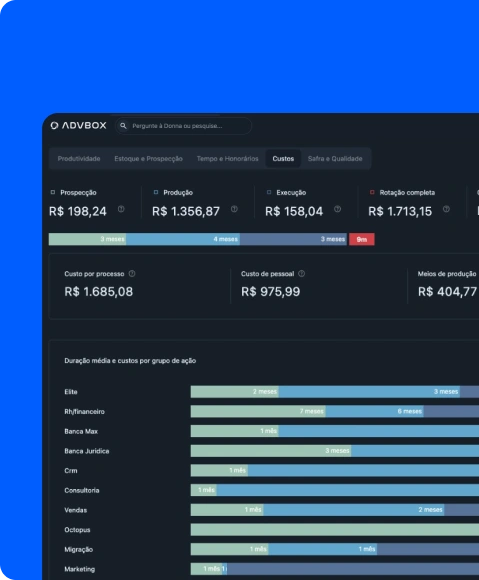Click the 'Vendas' row label

pos(75,510)
